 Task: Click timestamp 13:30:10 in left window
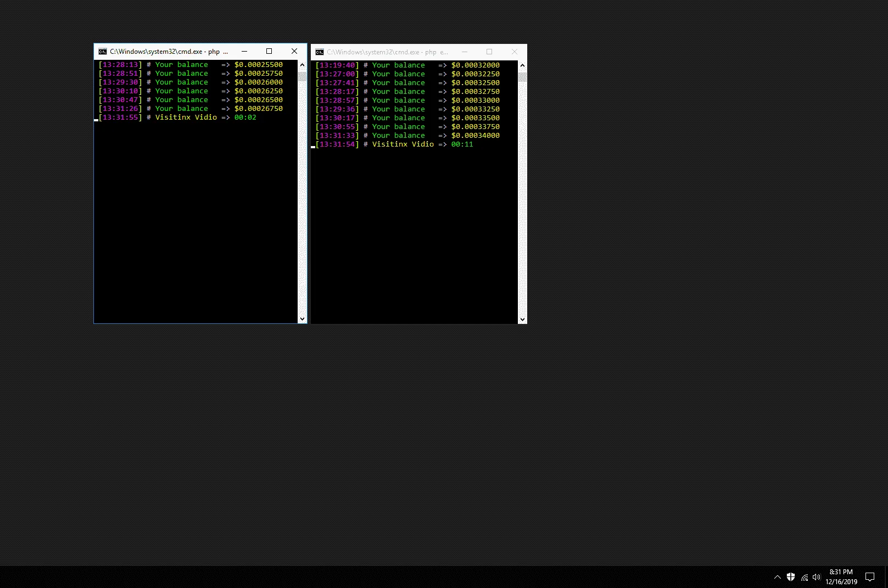[x=120, y=91]
